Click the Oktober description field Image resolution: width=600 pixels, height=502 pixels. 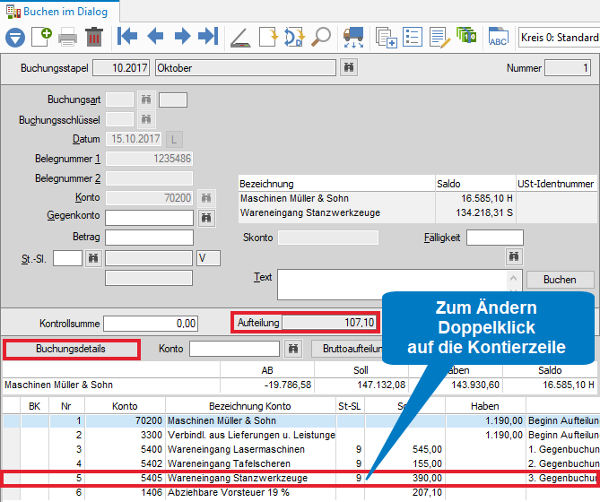(245, 68)
